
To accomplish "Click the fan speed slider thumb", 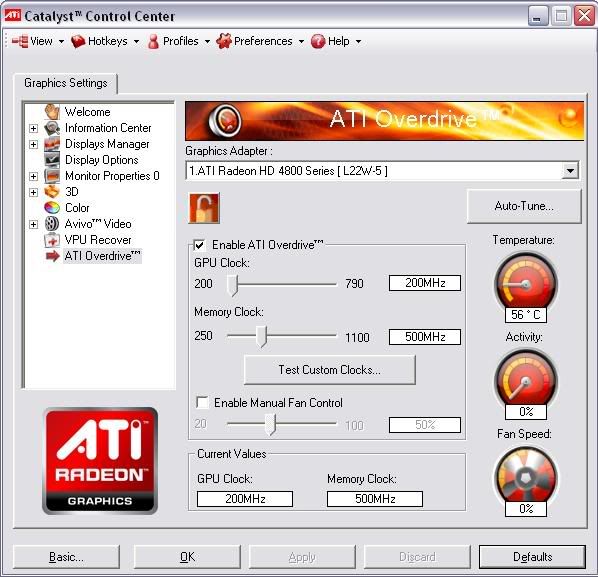I will (270, 424).
